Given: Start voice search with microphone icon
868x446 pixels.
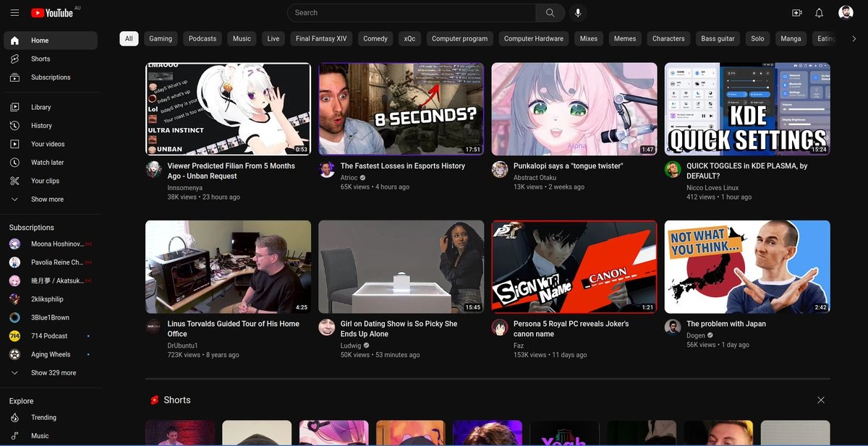Looking at the screenshot, I should click(577, 13).
